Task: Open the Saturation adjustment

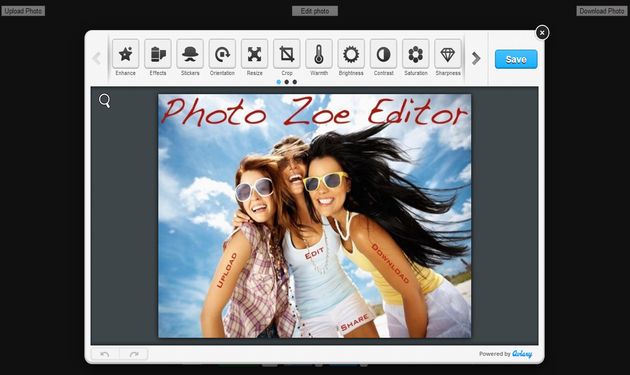Action: pos(415,54)
